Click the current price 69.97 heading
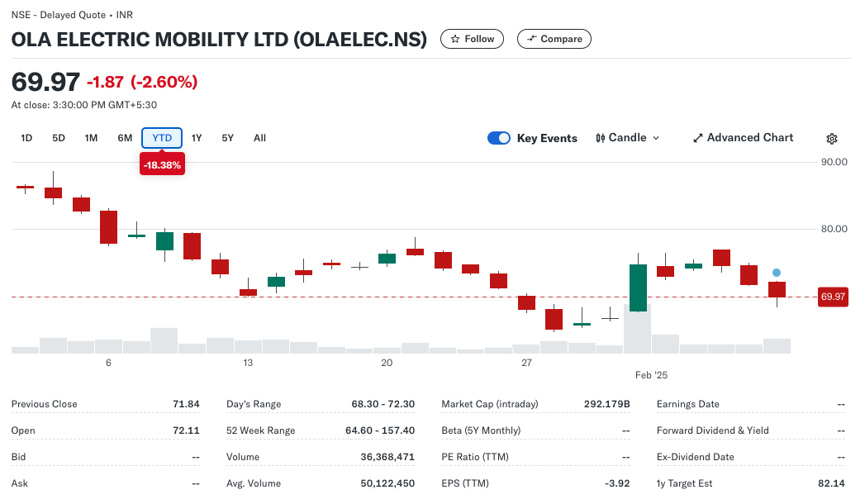Image resolution: width=865 pixels, height=504 pixels. coord(45,82)
